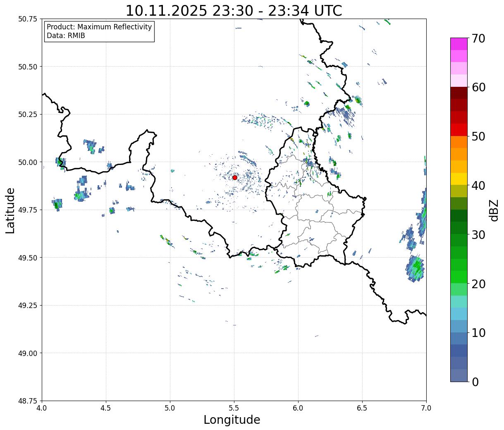Click the colorbar tick label 70
Viewport: 504px width, 430px height.
[x=478, y=38]
